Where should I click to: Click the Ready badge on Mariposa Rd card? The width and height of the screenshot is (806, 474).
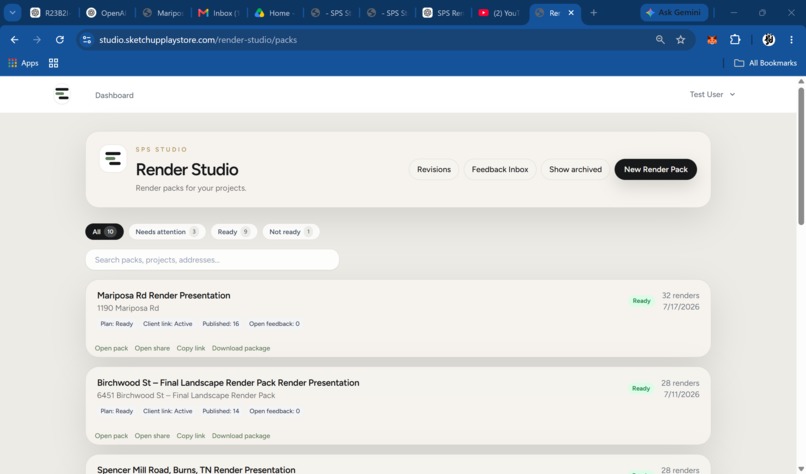tap(641, 301)
